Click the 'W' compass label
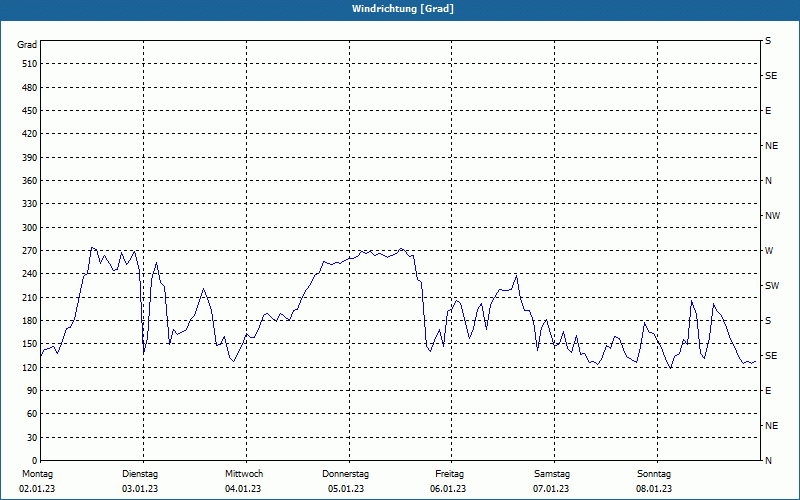The image size is (800, 500). pyautogui.click(x=769, y=251)
